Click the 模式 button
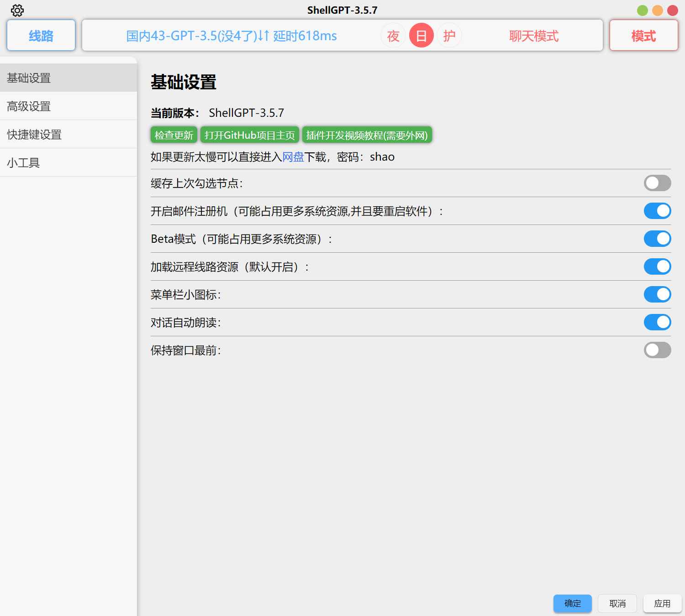 coord(643,35)
